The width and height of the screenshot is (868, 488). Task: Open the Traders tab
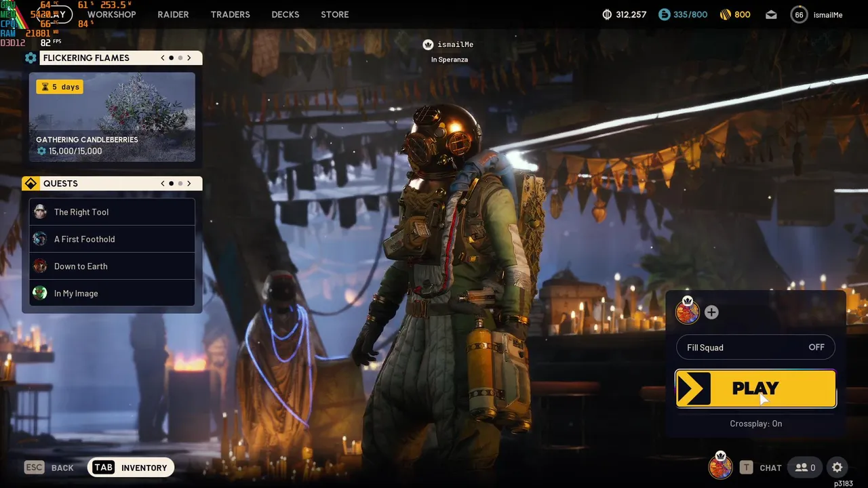coord(230,14)
